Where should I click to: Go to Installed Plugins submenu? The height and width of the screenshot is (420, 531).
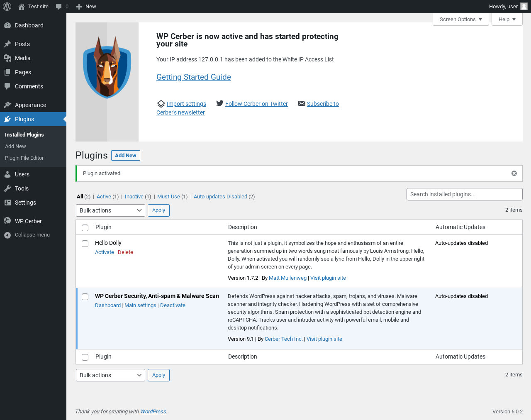24,135
